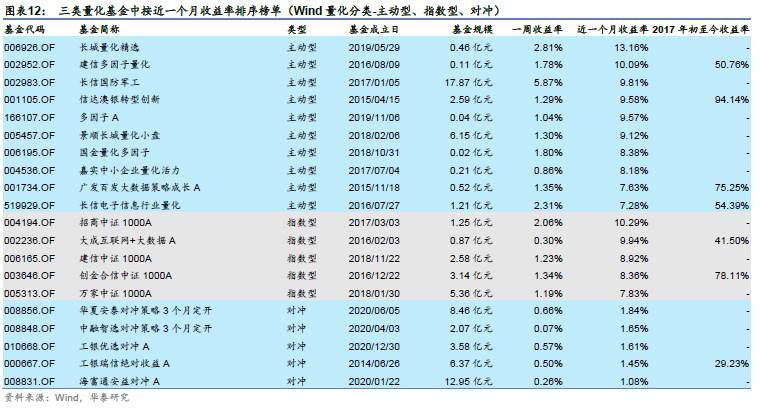
Task: Click the 94.14% return value
Action: 732,99
